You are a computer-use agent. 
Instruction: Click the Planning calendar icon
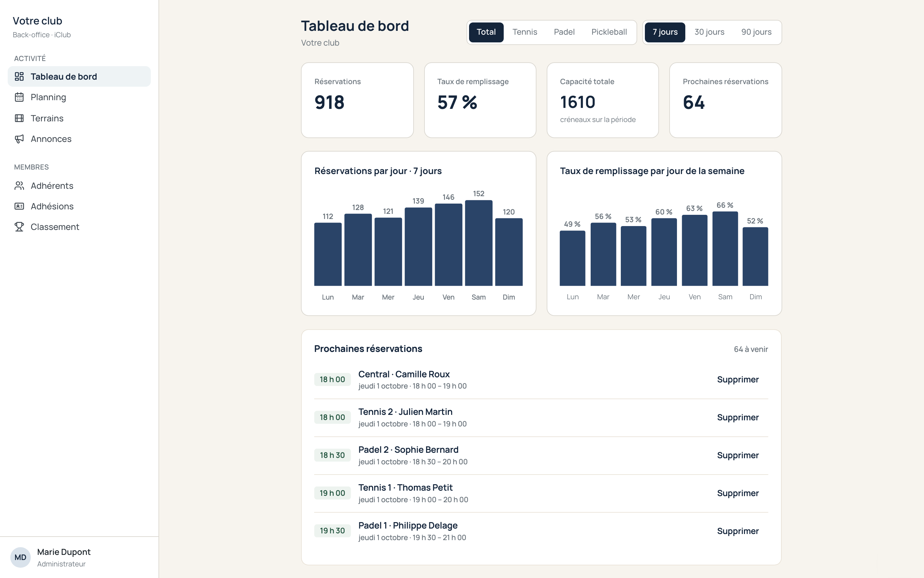click(x=19, y=97)
